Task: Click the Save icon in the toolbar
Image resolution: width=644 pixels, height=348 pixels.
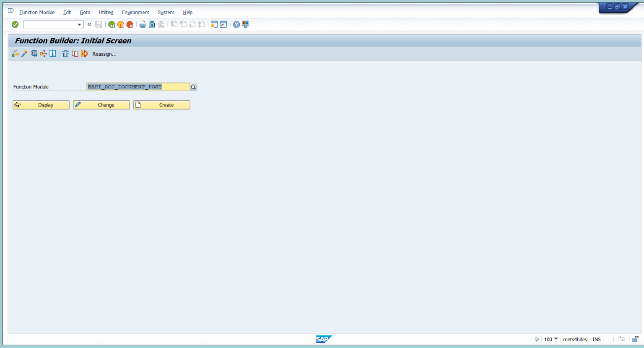Action: click(99, 24)
